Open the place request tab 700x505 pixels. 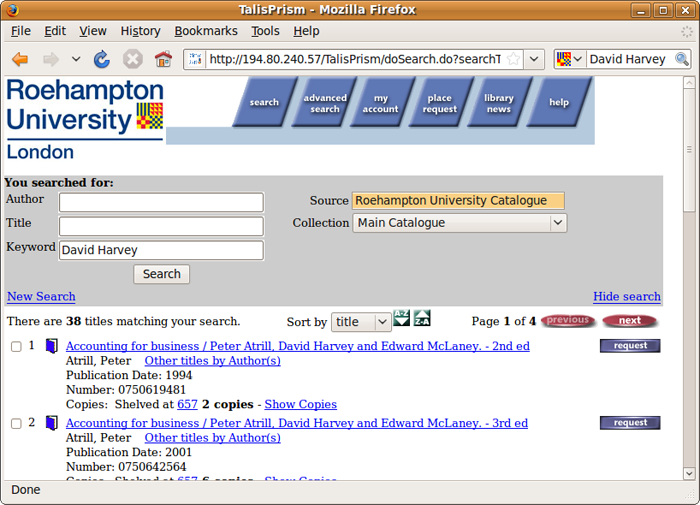tap(440, 103)
